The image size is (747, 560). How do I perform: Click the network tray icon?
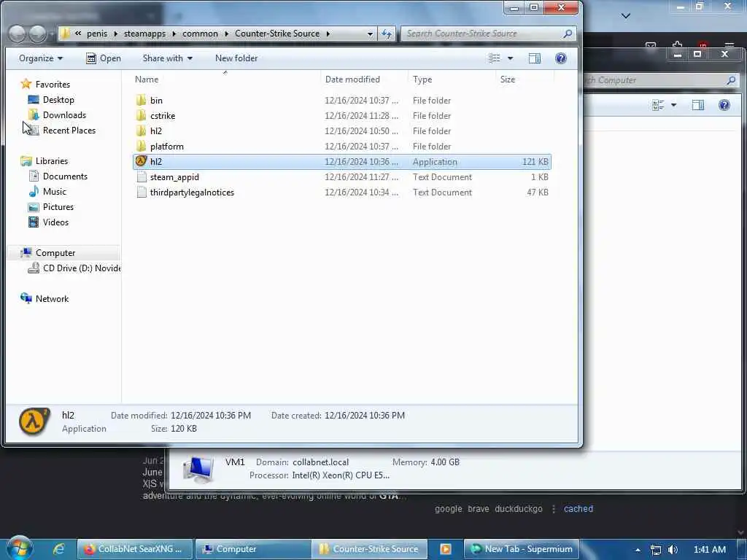coord(656,550)
